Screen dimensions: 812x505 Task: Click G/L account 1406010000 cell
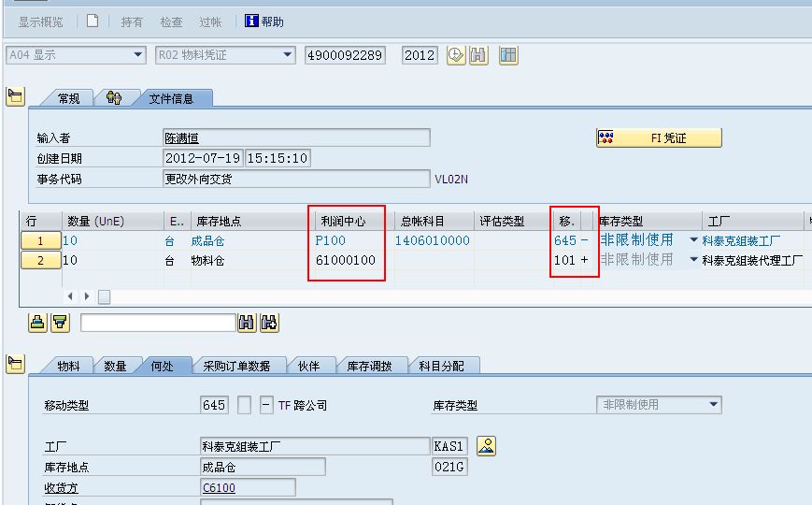[x=433, y=240]
